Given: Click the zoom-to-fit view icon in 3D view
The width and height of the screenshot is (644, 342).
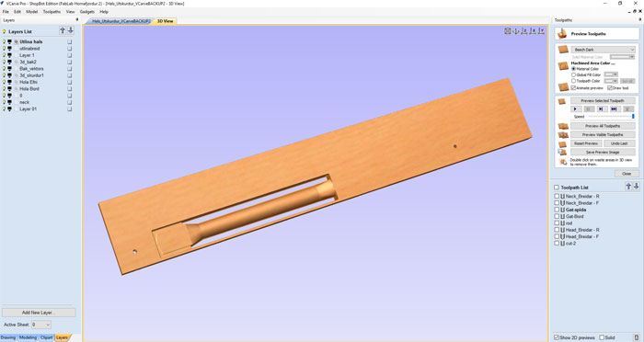Looking at the screenshot, I should tap(508, 31).
